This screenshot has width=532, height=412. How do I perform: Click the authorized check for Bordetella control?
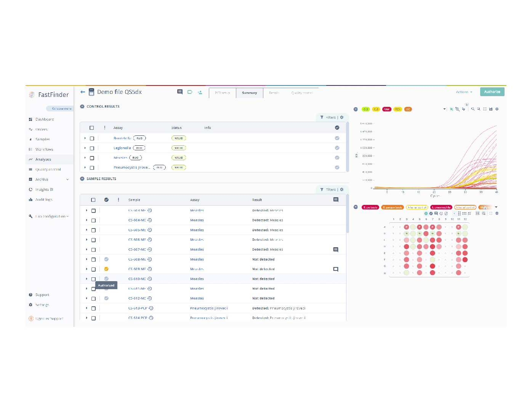point(337,138)
